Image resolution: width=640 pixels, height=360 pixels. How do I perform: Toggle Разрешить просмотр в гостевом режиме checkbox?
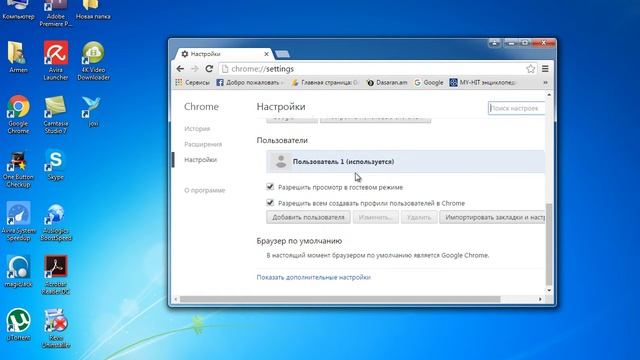tap(270, 187)
